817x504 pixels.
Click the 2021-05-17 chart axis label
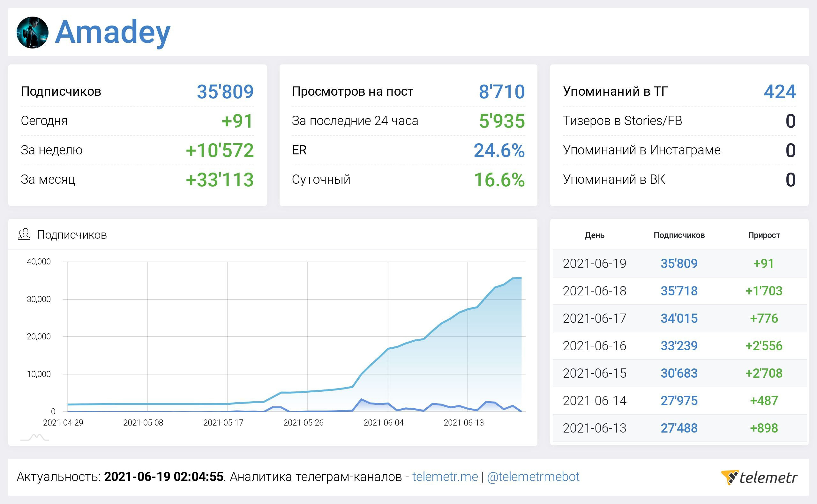223,423
